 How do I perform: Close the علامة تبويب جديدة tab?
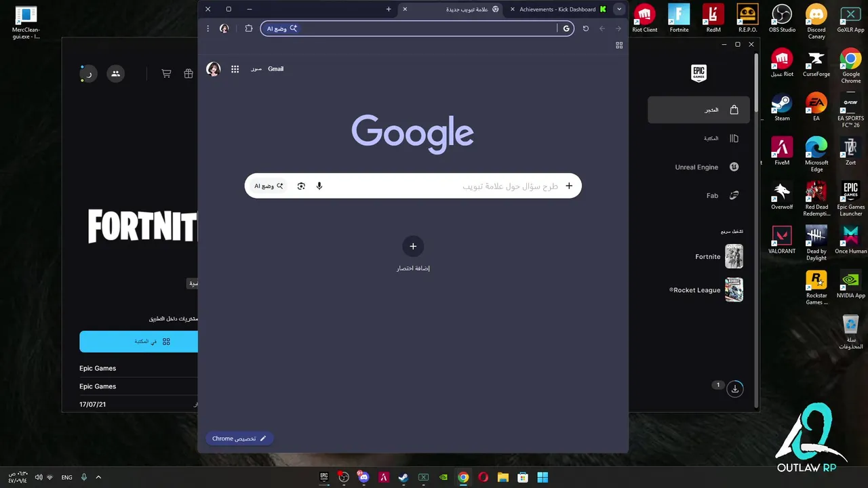click(x=405, y=9)
